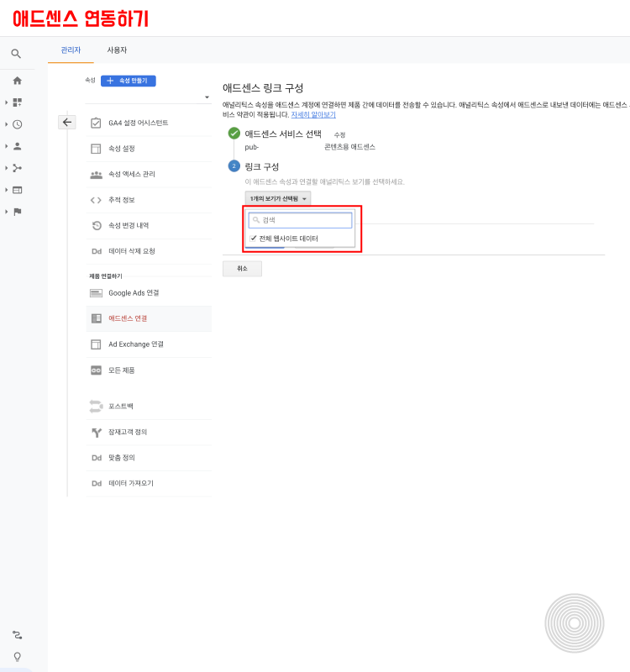
Task: Open the Realtime clock icon
Action: tap(17, 124)
